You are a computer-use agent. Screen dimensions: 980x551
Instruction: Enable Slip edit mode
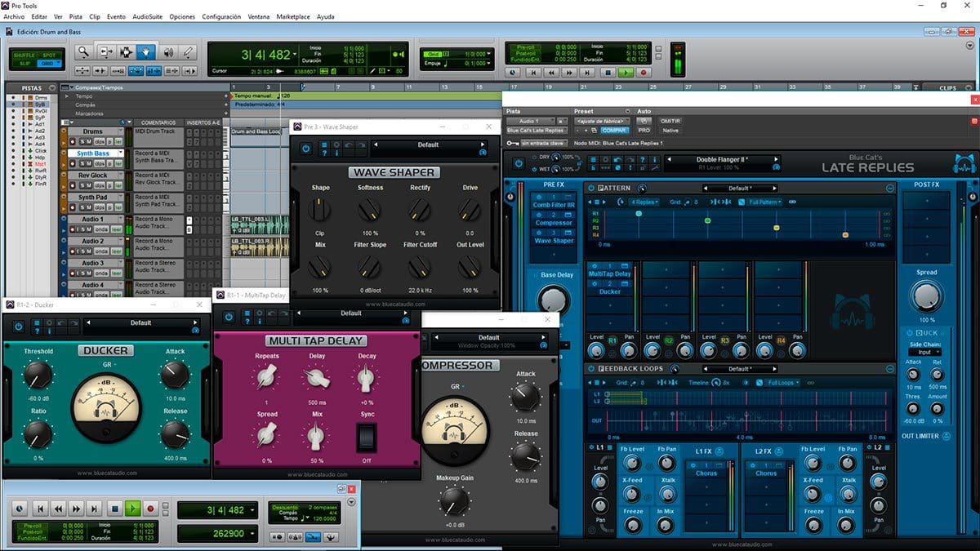point(25,63)
